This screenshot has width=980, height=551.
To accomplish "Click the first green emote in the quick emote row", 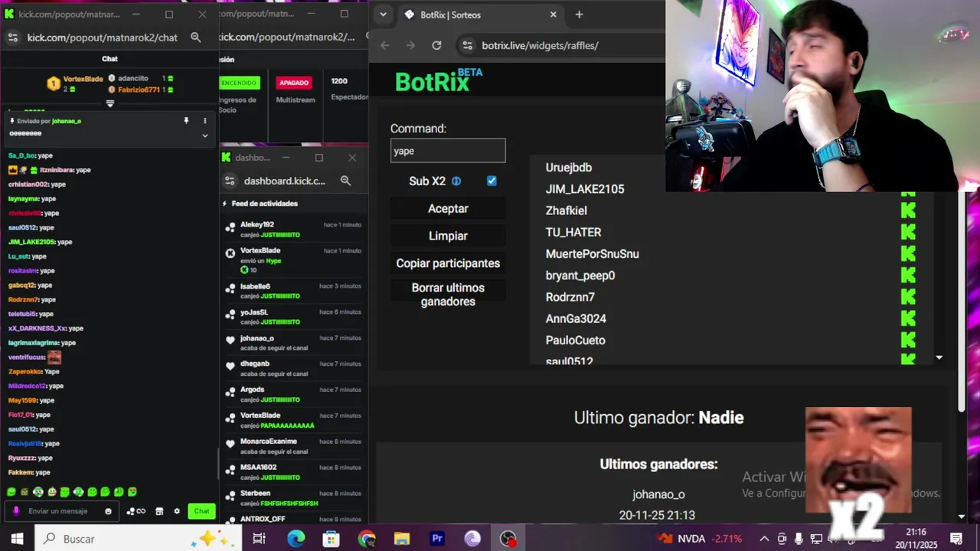I will [x=11, y=492].
